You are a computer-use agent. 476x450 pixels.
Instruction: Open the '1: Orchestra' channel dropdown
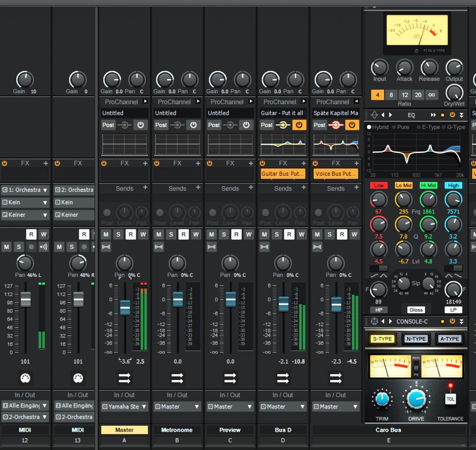tap(25, 190)
